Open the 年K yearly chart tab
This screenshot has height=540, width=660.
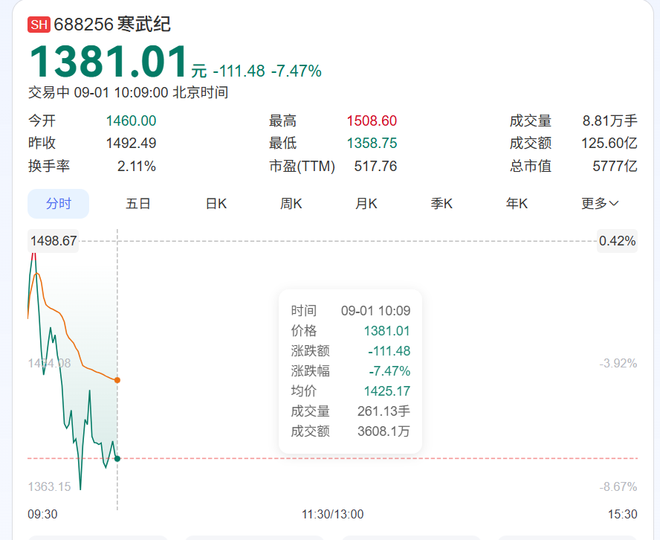[x=516, y=203]
